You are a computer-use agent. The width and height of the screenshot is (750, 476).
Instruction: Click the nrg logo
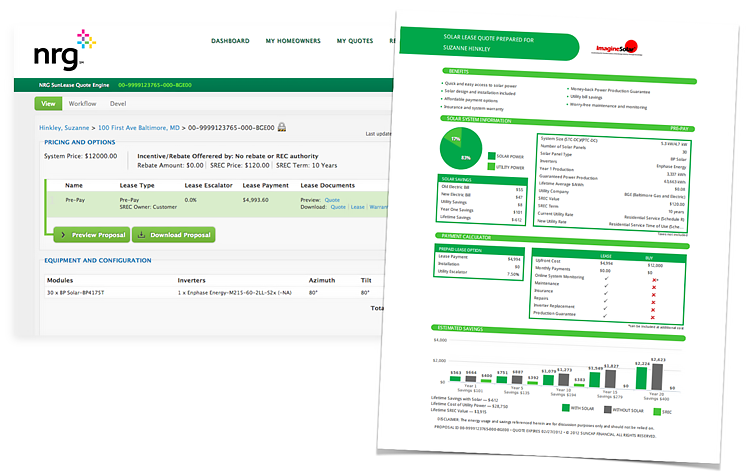65,49
